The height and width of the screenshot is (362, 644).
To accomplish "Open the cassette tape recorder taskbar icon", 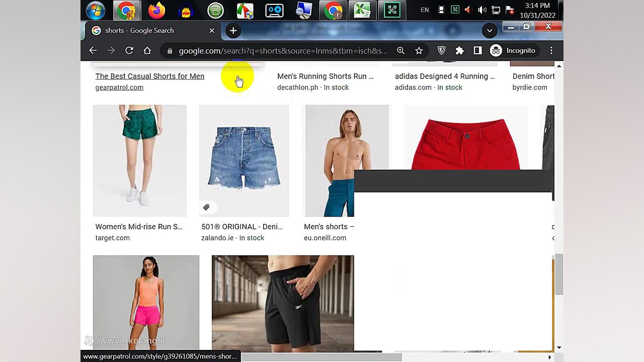I will (274, 11).
